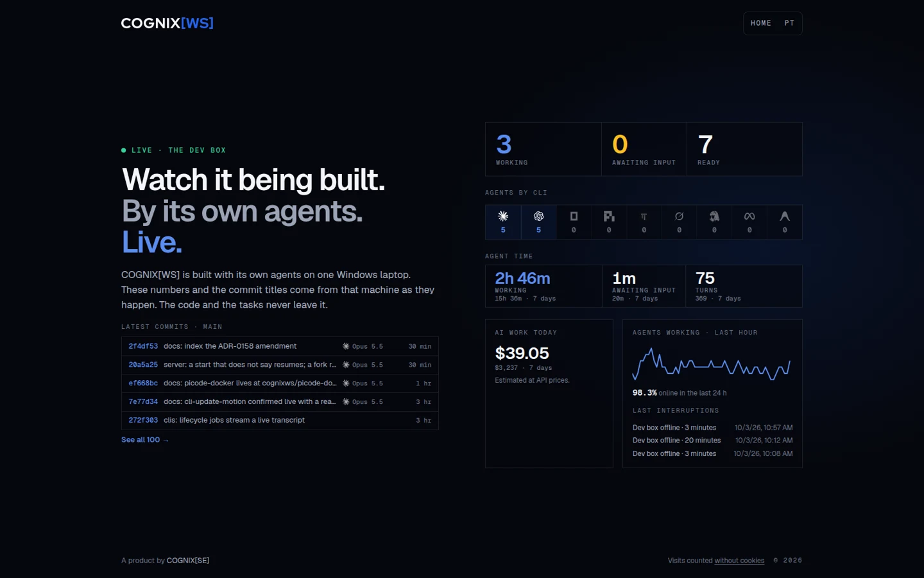924x578 pixels.
Task: Click commit hash 7e77d34
Action: coord(143,402)
